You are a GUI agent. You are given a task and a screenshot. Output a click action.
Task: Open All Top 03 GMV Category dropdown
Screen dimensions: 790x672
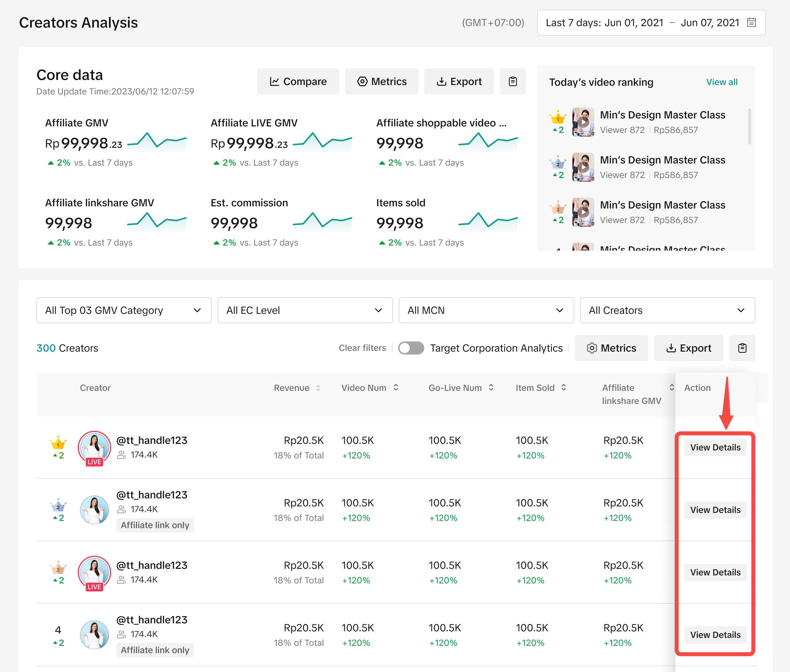[124, 310]
